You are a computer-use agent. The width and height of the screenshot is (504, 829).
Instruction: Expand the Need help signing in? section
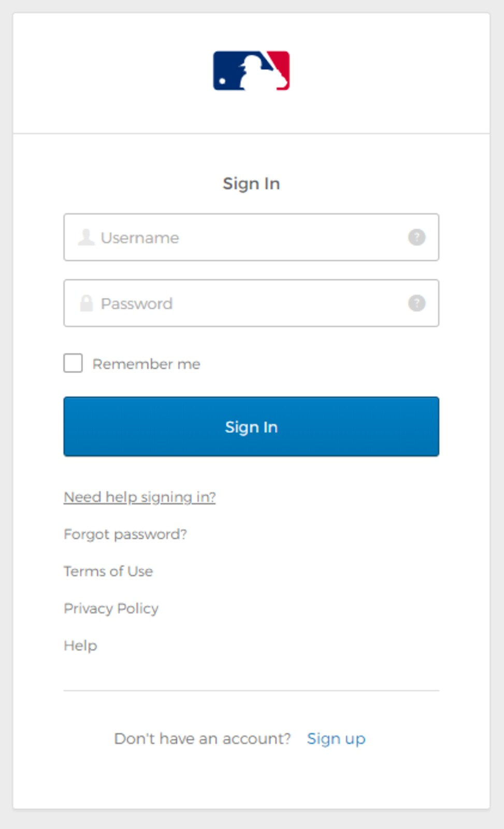click(x=140, y=496)
